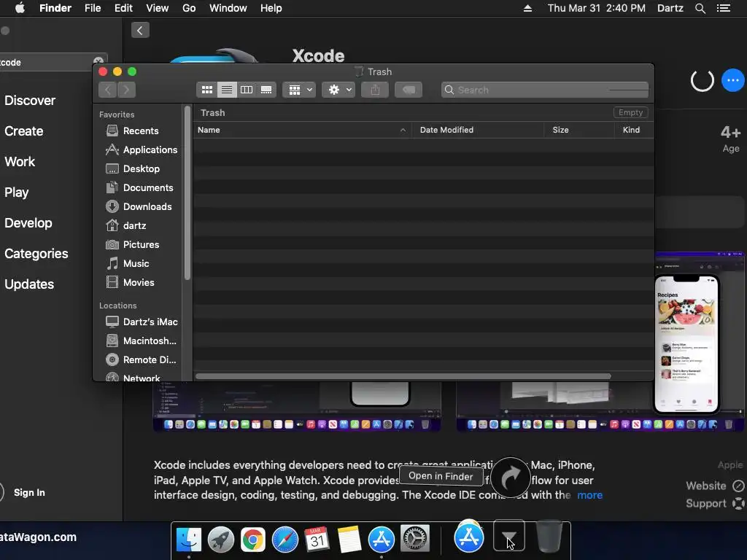Open Spotlight search magnifier in menu bar

700,8
